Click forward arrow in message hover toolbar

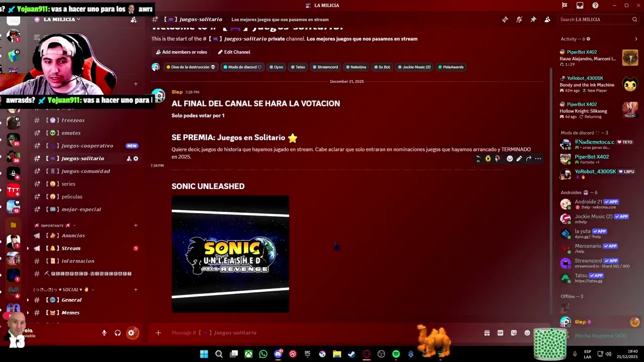[529, 158]
